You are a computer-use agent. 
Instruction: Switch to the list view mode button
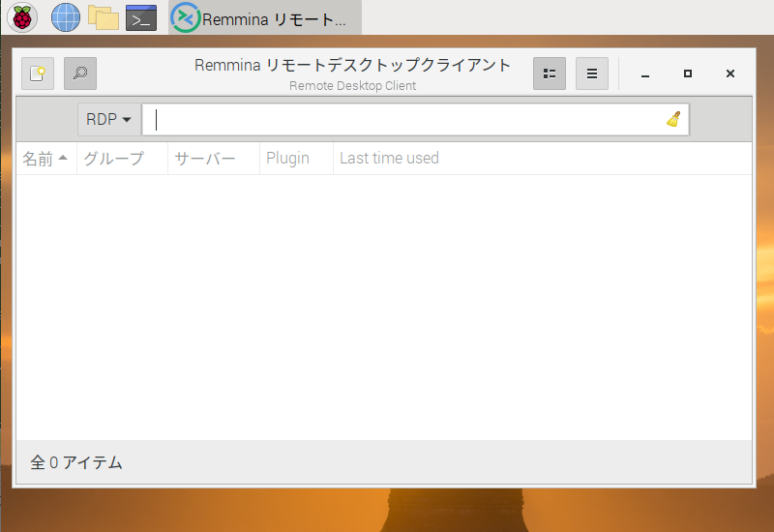pyautogui.click(x=550, y=74)
